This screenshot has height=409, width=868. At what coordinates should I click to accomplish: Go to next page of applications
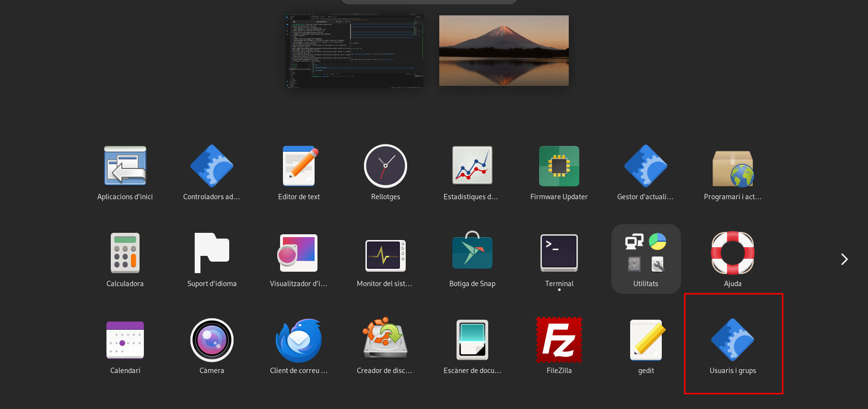point(844,259)
